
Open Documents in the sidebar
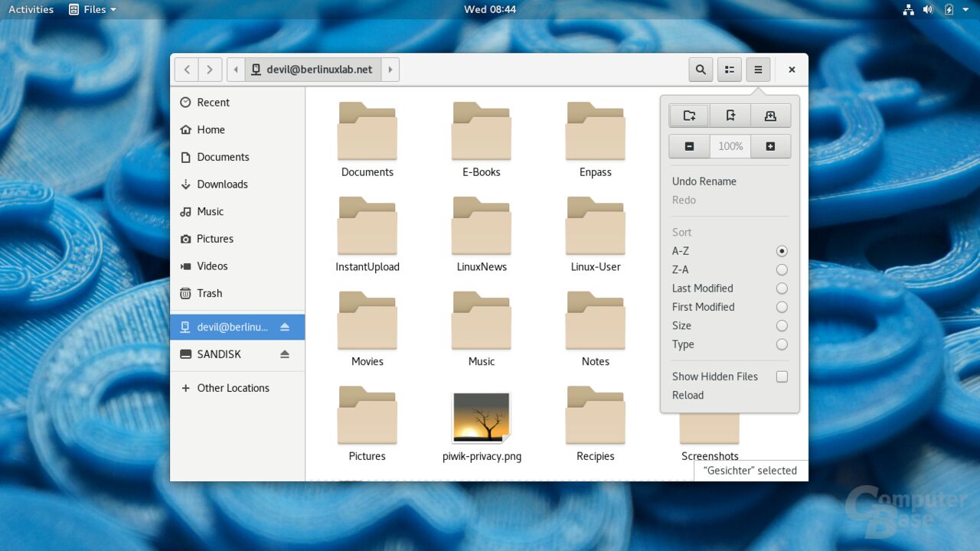point(237,157)
